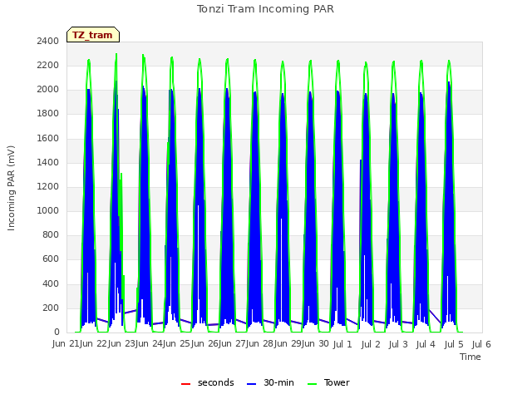Click the 'Time' x-axis title
The width and height of the screenshot is (532, 399).
(470, 357)
